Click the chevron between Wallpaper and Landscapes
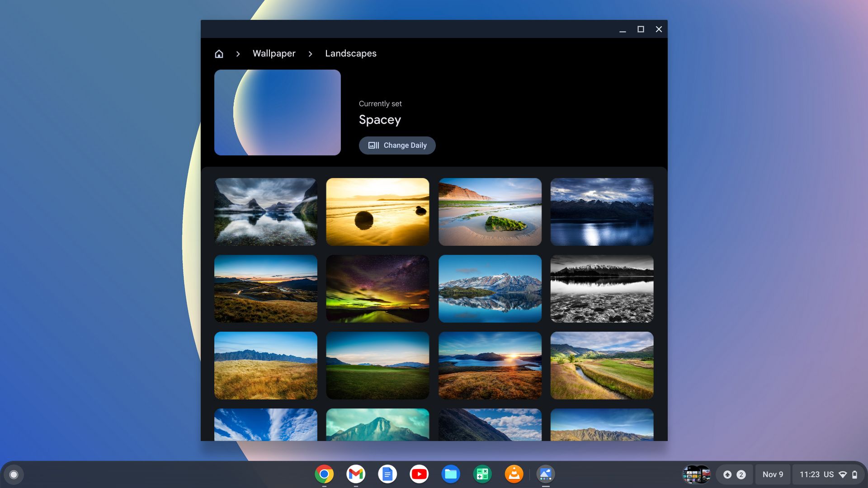 pyautogui.click(x=311, y=53)
